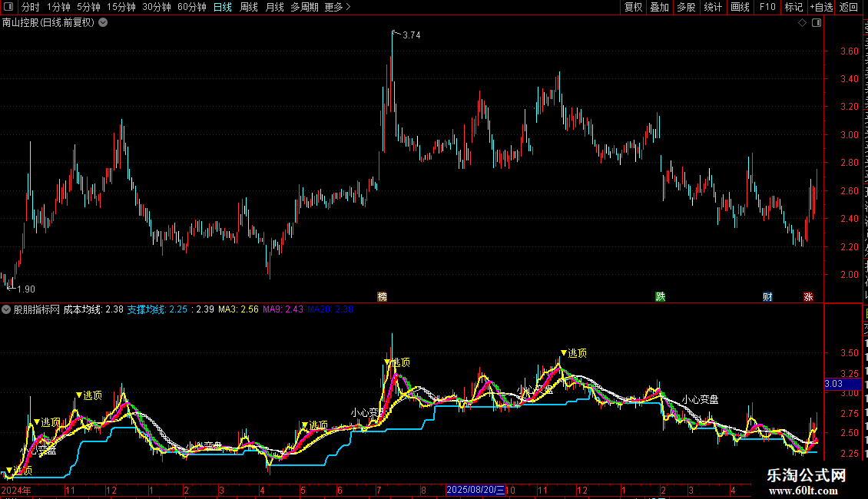Click the 叠加 overlay button
The height and width of the screenshot is (499, 868).
pos(659,7)
